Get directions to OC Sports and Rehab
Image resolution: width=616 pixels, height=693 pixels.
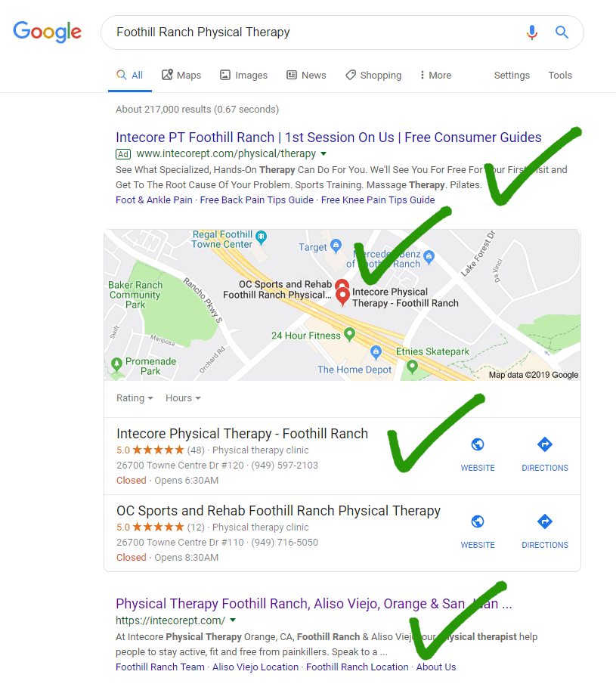[x=545, y=521]
